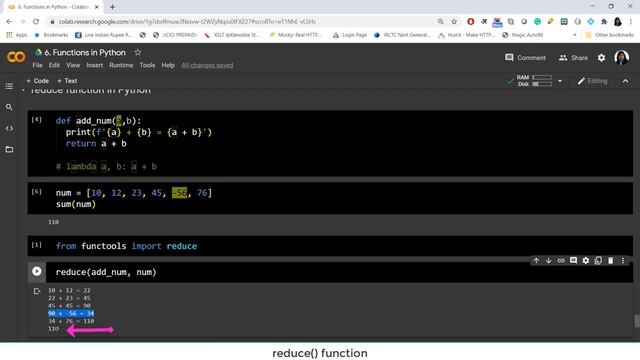Open the Help menu
Screen dimensions: 640x360
(x=168, y=65)
